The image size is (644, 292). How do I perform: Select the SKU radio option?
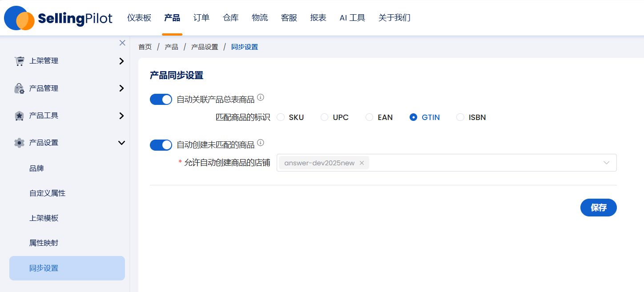click(281, 117)
